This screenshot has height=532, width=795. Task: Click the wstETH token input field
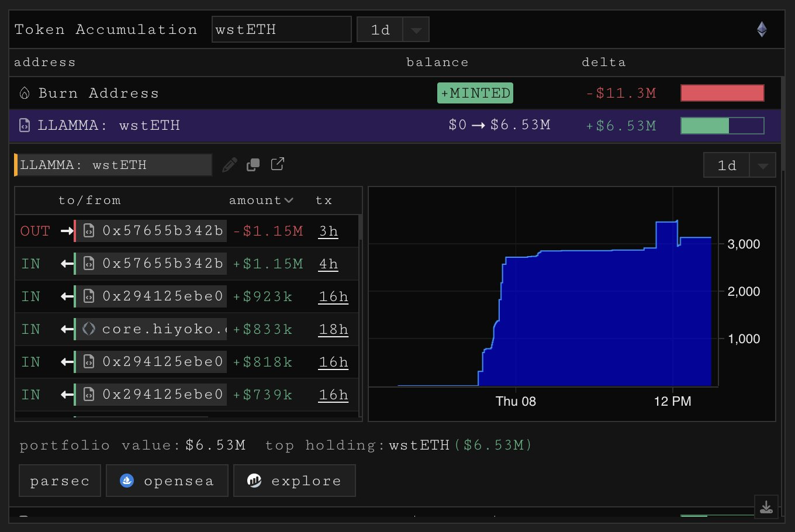click(282, 29)
